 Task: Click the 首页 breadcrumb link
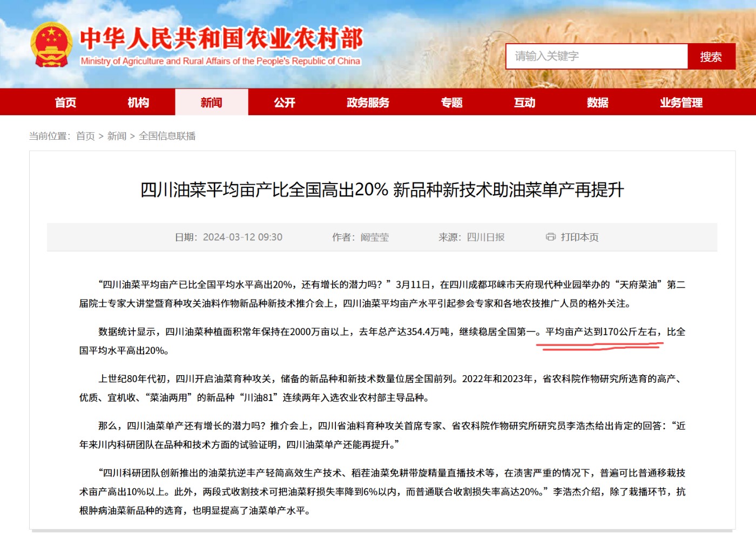coord(85,136)
